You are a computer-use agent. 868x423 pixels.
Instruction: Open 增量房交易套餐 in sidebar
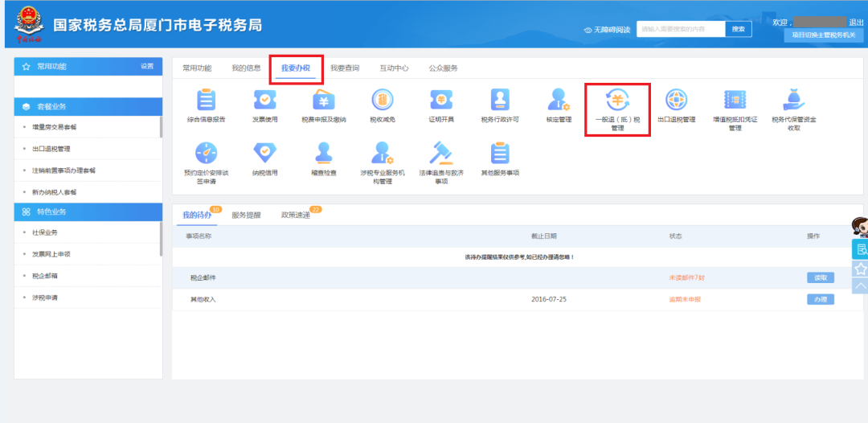[55, 127]
